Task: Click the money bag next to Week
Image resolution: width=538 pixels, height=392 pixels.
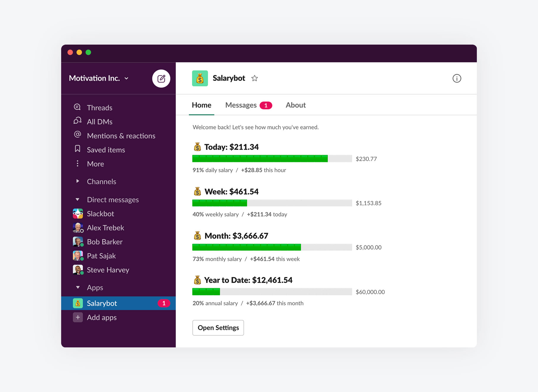Action: tap(197, 191)
